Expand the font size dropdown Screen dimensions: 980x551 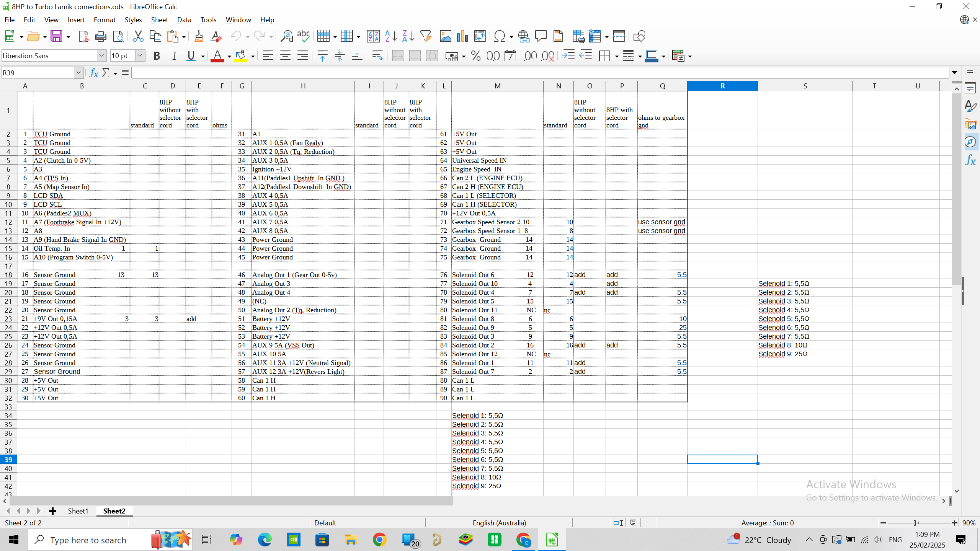[140, 56]
